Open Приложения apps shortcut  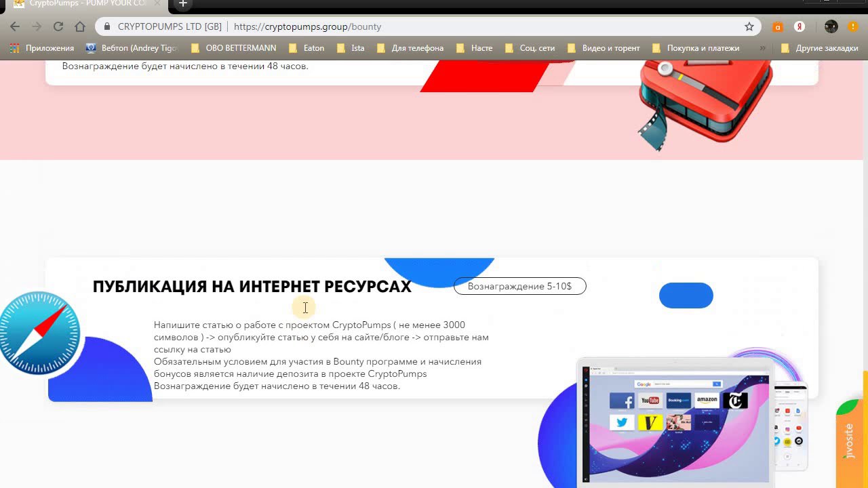[42, 48]
